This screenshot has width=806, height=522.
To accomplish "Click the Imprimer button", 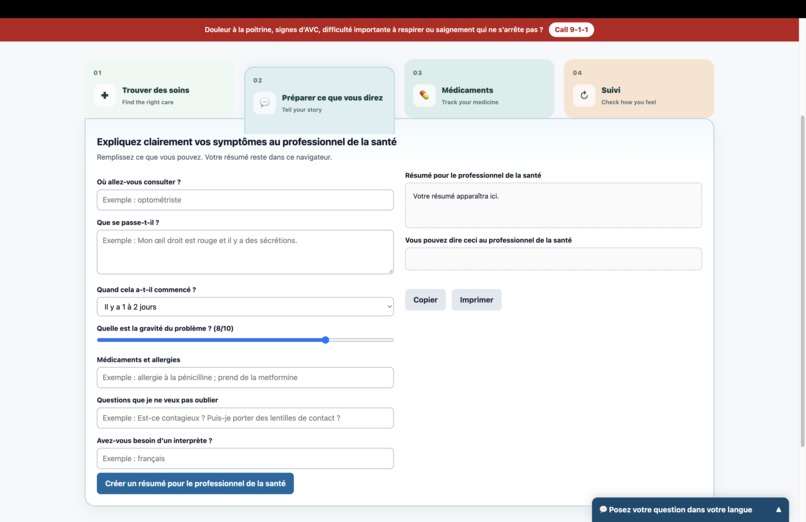I will (477, 300).
